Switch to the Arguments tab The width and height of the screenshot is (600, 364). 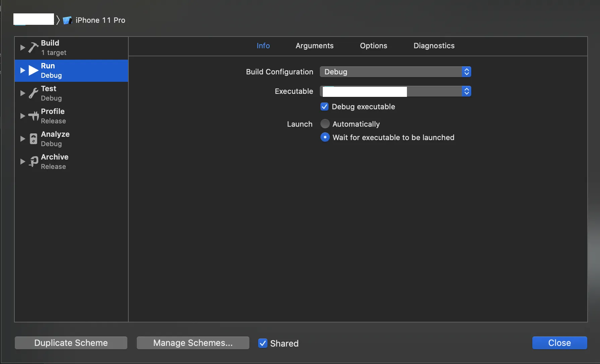coord(314,46)
